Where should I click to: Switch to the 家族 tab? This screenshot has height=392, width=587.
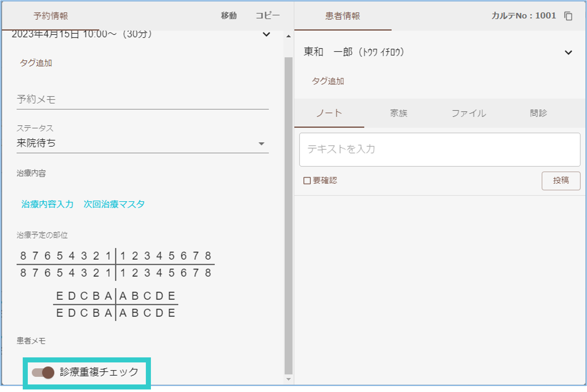[399, 113]
